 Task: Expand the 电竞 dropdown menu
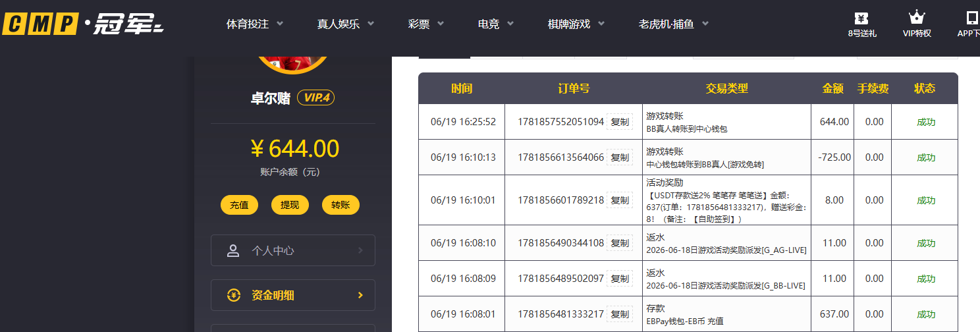click(x=496, y=24)
